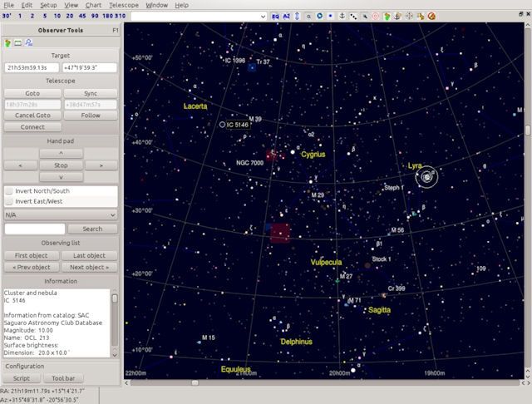Click the red target circle icon
The height and width of the screenshot is (404, 532).
[376, 16]
